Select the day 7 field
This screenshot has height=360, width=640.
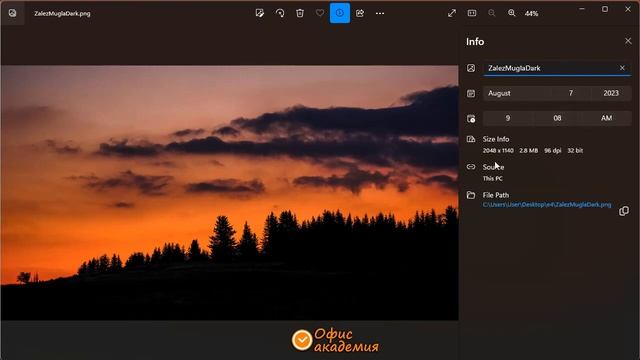point(571,93)
